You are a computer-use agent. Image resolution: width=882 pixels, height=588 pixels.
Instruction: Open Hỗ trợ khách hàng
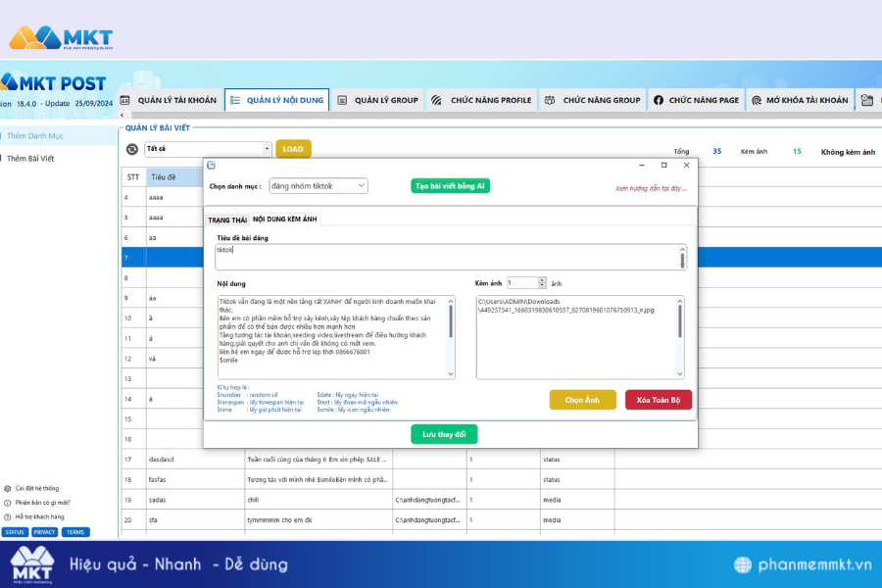(39, 516)
